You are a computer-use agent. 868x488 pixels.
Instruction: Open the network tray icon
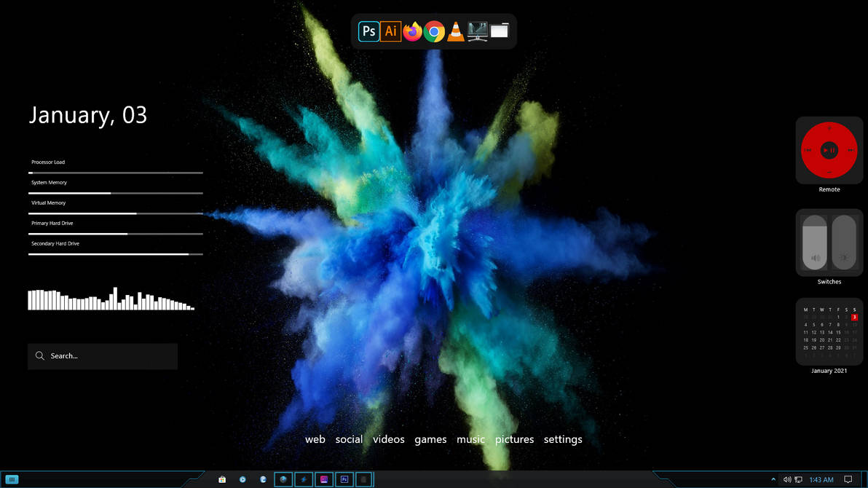point(798,480)
